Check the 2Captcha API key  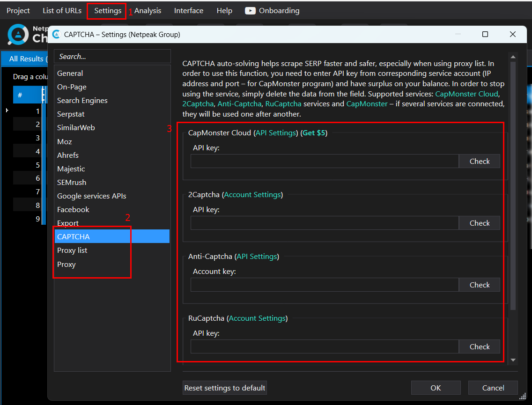(479, 223)
